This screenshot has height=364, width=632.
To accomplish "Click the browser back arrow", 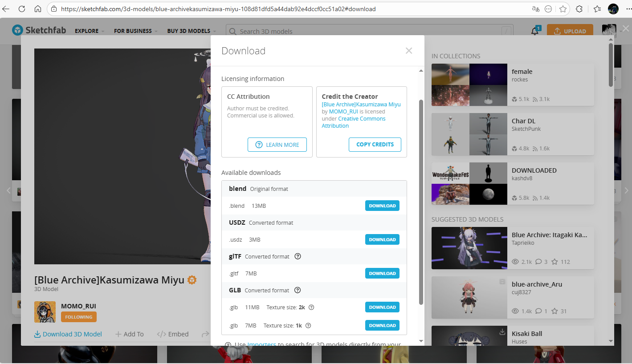I will [x=6, y=8].
